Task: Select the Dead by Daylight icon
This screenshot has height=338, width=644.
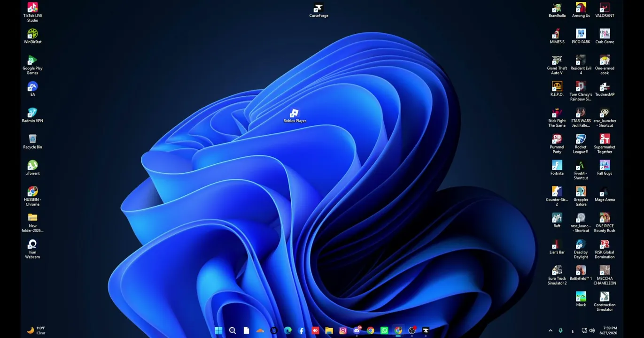Action: tap(581, 249)
